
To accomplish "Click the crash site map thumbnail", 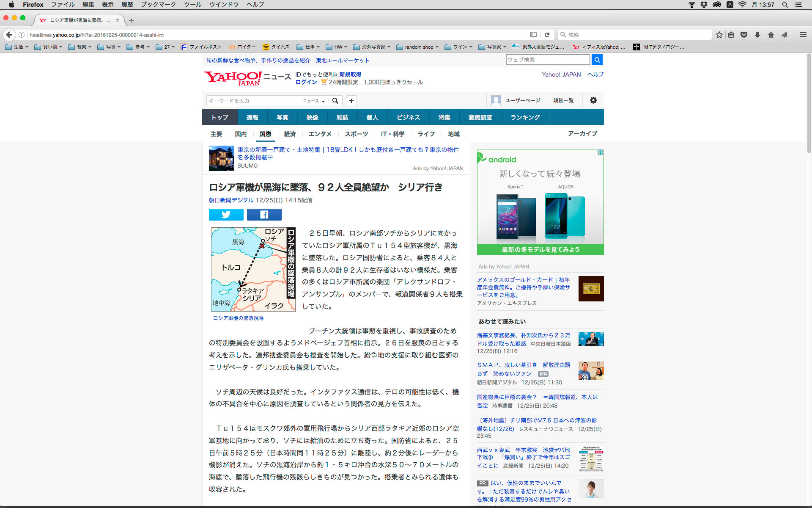I will (253, 269).
